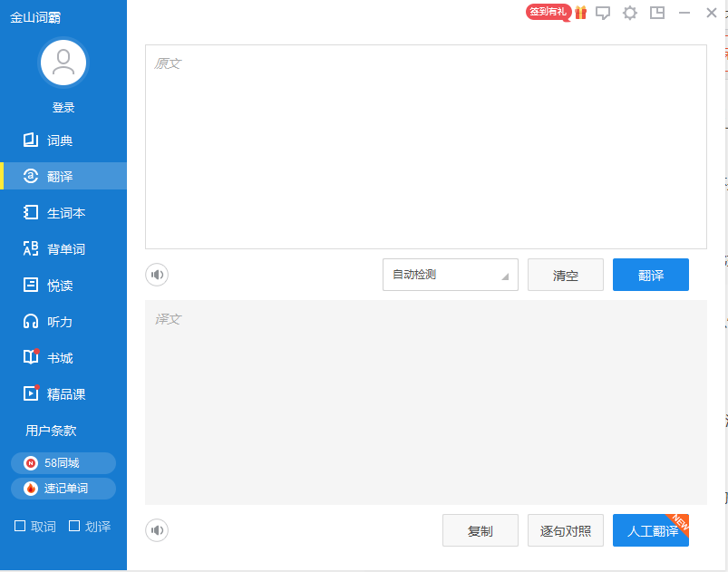The width and height of the screenshot is (728, 572).
Task: Open the 用户条款 user terms link
Action: tap(51, 431)
